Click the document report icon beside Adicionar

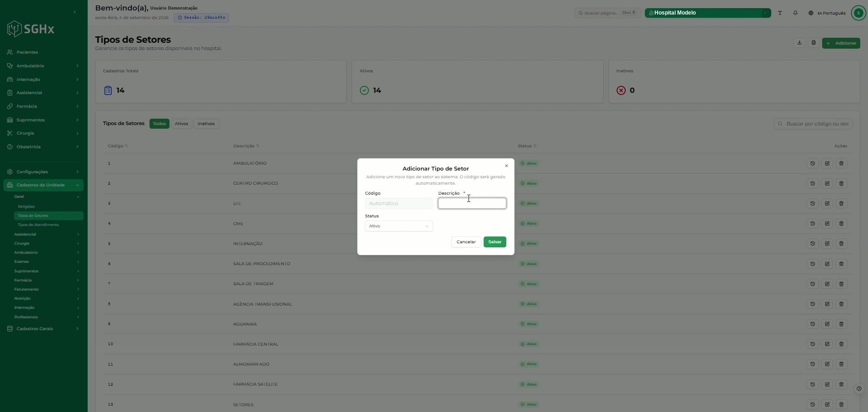(813, 43)
